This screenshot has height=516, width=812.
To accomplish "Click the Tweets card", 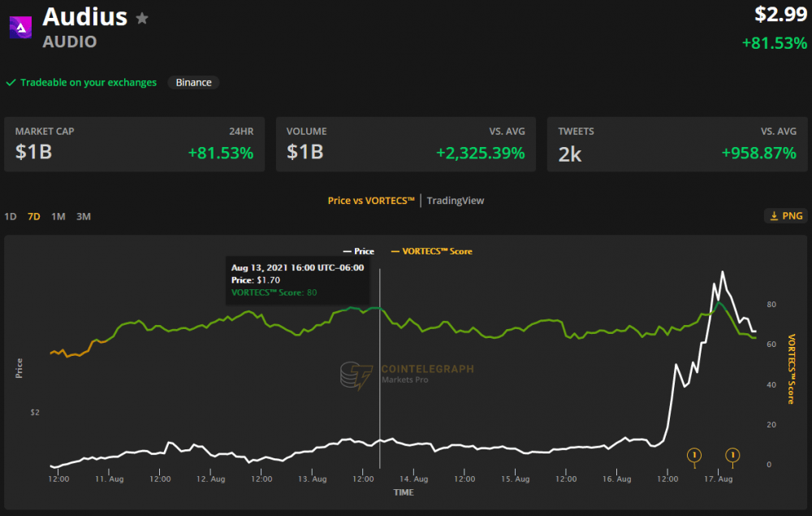I will point(677,144).
